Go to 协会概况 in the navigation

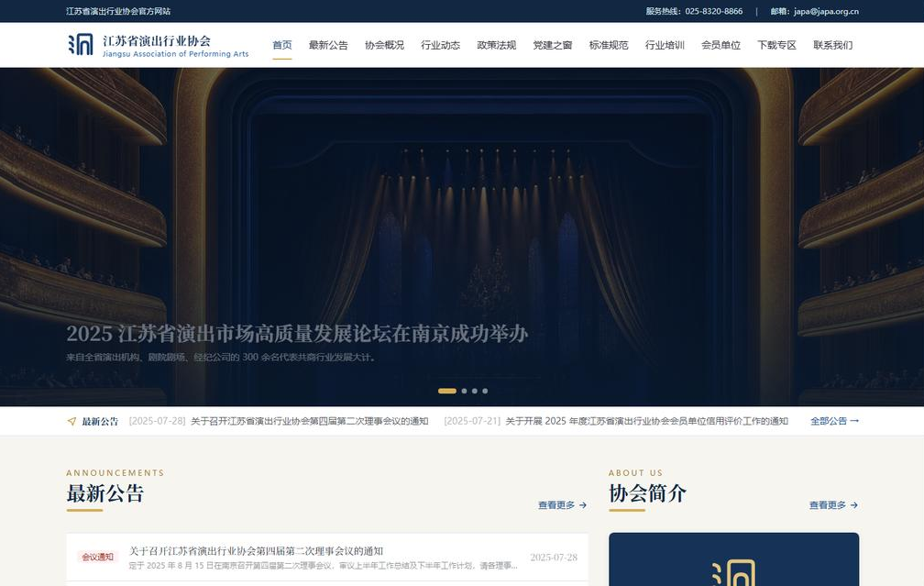384,45
